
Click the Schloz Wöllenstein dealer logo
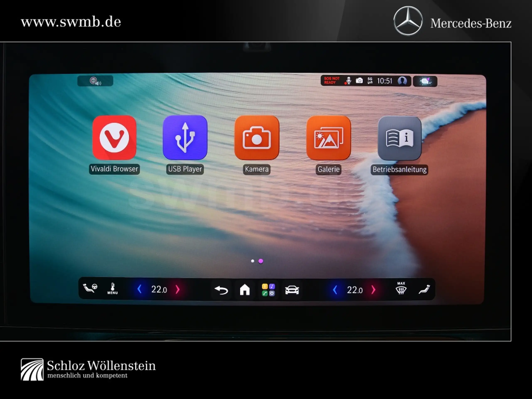point(88,369)
